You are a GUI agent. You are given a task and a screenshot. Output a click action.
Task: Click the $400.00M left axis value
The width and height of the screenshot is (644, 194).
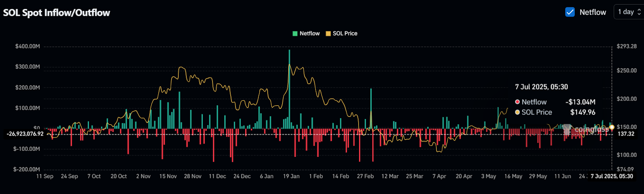click(27, 46)
